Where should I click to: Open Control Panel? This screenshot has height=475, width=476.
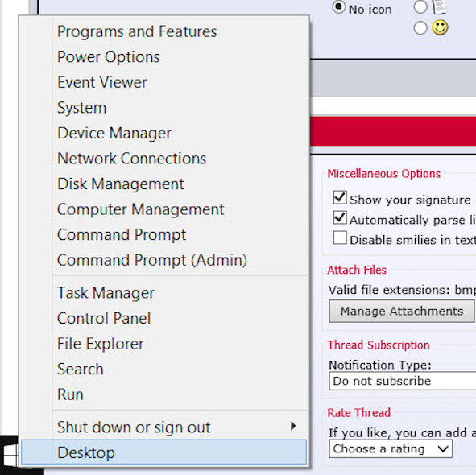164,318
